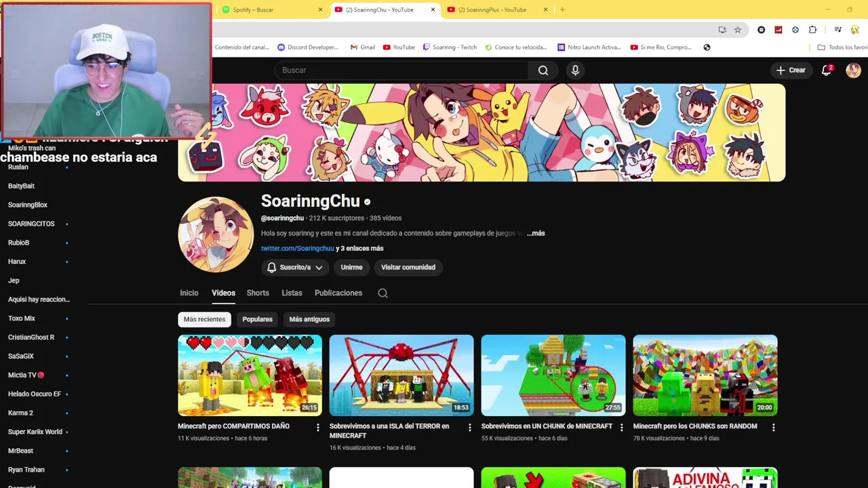The image size is (868, 488).
Task: Open the Publicaciones channel tab
Action: 338,293
